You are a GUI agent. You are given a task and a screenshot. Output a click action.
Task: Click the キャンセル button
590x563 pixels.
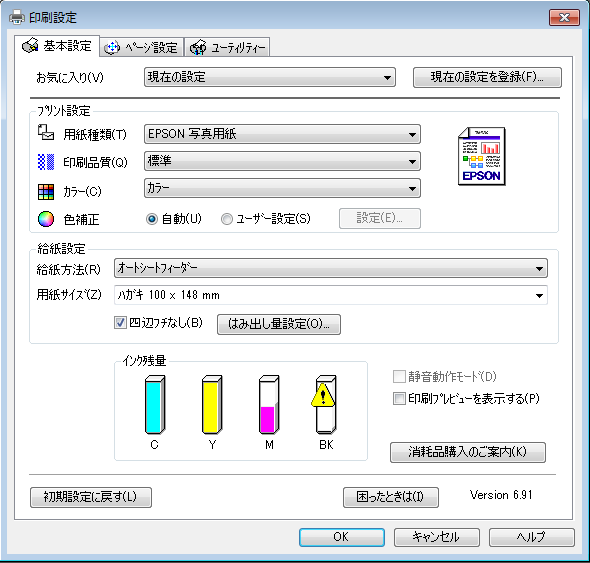436,537
